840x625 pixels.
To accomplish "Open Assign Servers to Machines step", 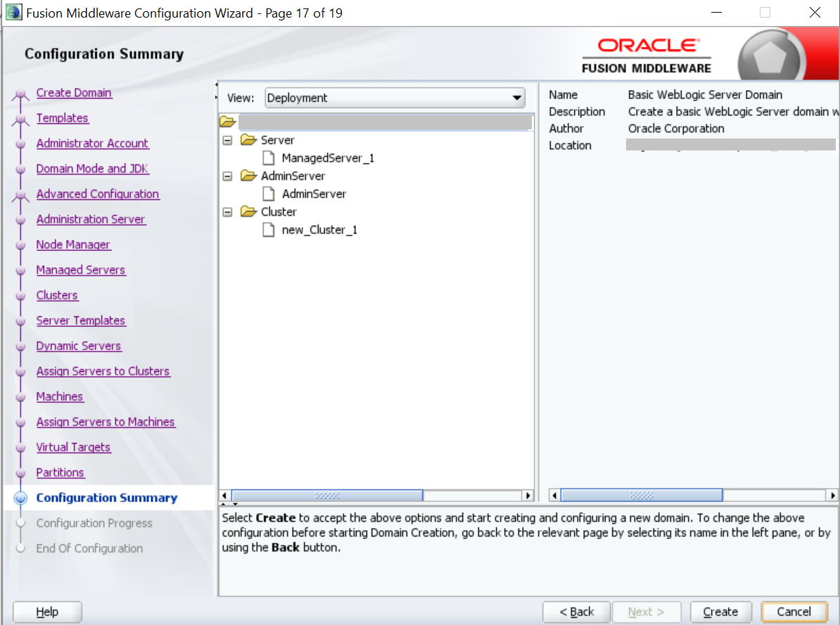I will (x=106, y=422).
